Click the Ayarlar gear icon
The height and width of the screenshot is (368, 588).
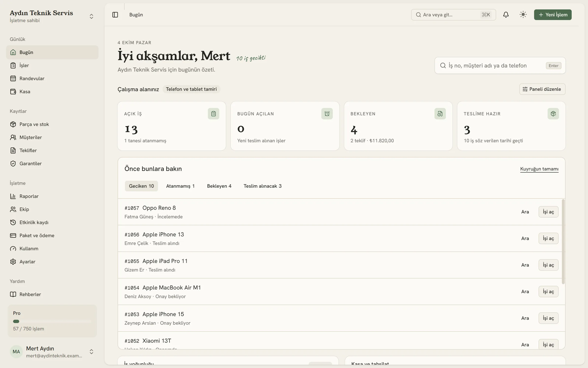pos(13,262)
